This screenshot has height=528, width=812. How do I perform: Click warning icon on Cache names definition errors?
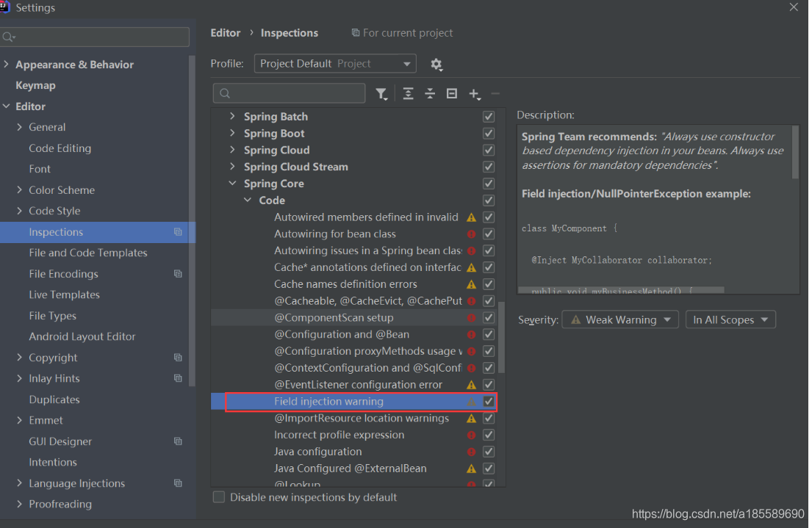pos(471,284)
